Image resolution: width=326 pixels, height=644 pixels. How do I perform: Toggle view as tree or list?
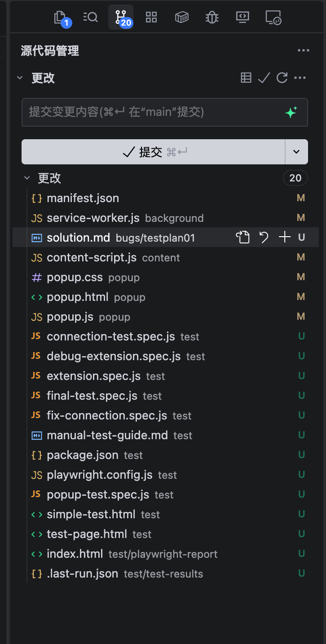246,78
